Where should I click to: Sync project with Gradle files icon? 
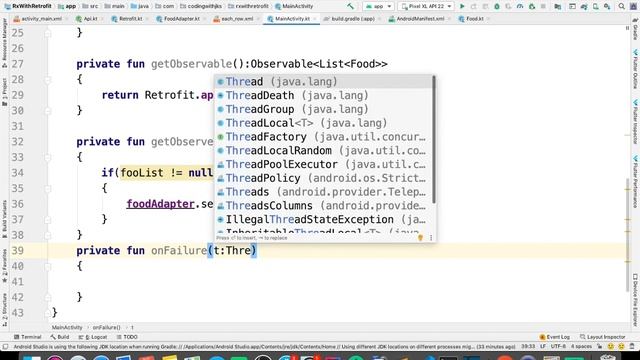pyautogui.click(x=584, y=7)
